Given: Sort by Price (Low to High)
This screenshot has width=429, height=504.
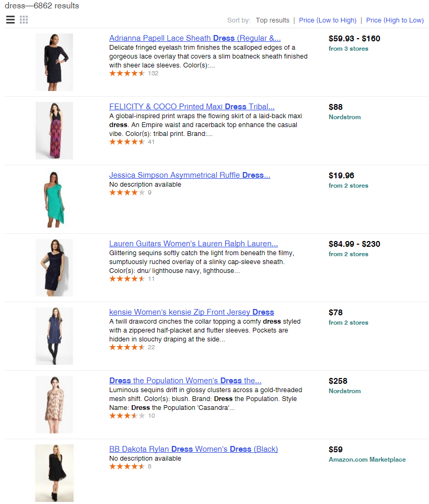Looking at the screenshot, I should pos(328,20).
